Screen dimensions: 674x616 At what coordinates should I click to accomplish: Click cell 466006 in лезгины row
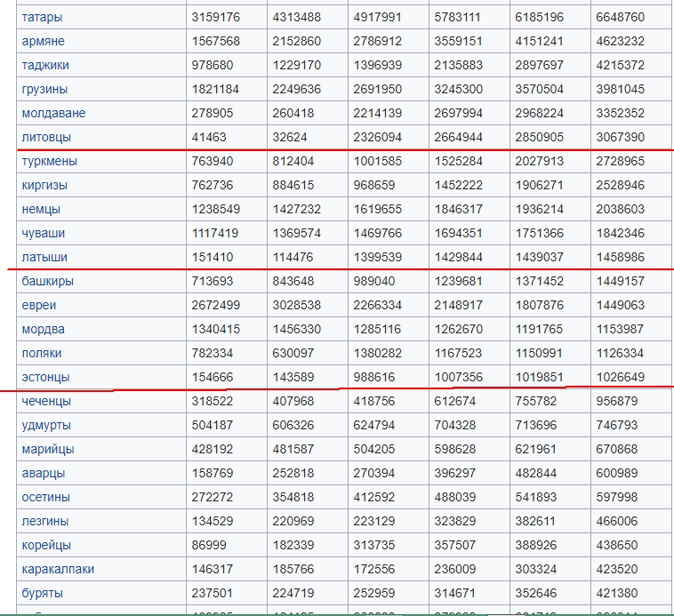(x=617, y=522)
